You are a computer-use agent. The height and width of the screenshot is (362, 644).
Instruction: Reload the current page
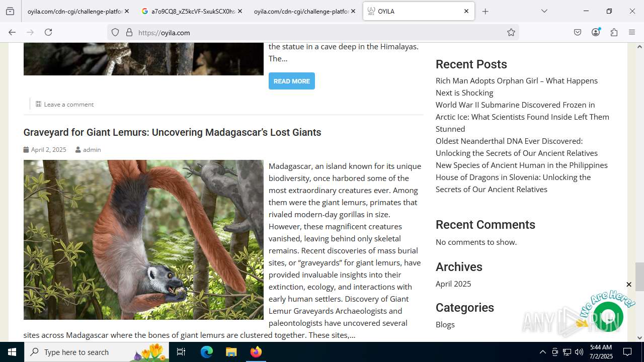[48, 32]
